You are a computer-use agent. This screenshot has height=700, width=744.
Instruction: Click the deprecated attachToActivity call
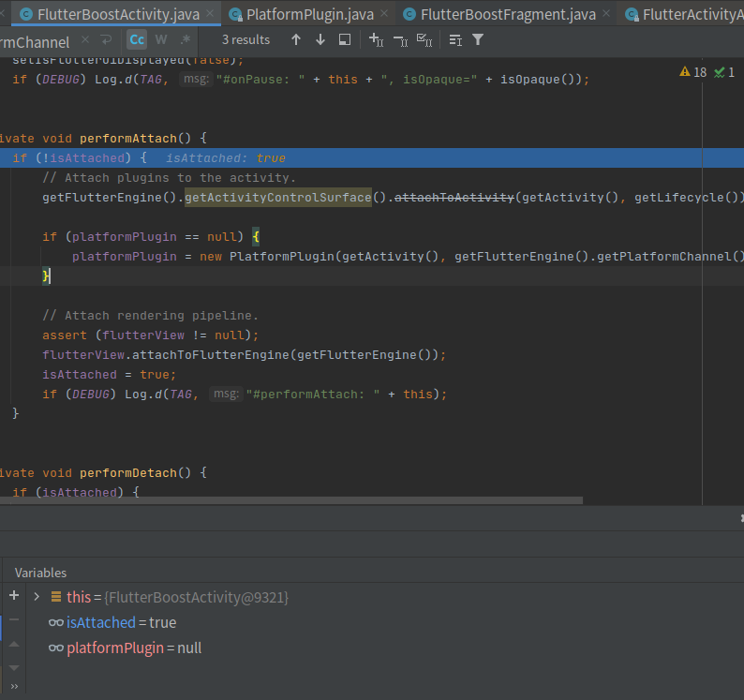tap(454, 198)
